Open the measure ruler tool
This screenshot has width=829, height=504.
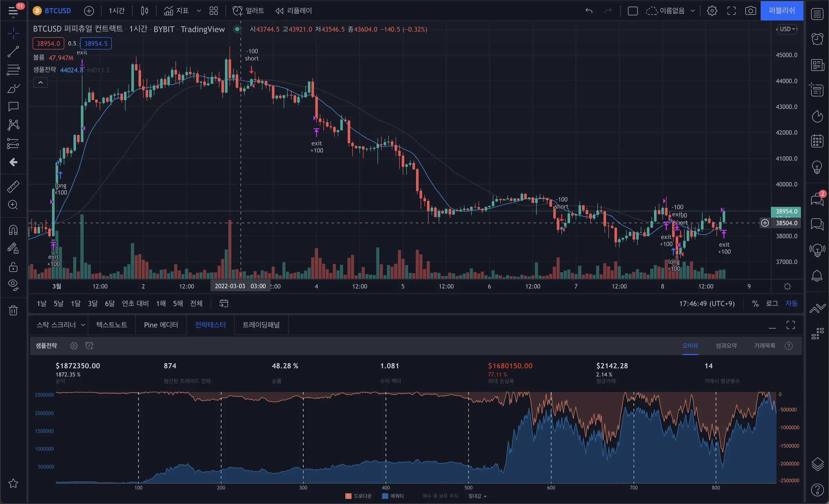[x=13, y=187]
